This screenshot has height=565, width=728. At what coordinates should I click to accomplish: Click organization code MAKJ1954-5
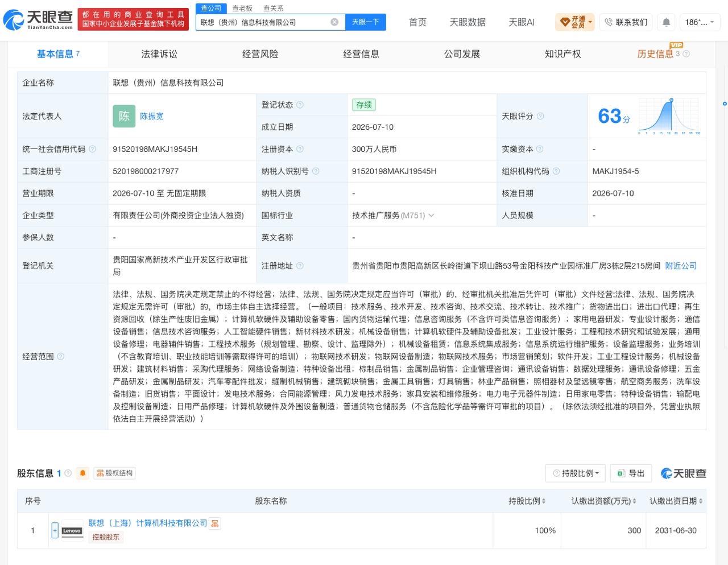tap(615, 171)
